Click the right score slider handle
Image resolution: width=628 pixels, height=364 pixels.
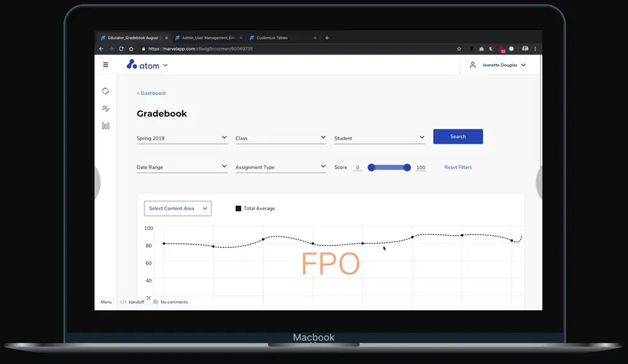click(x=407, y=167)
